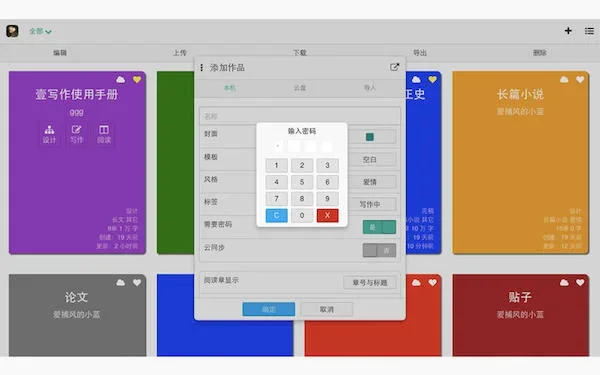
Task: Toggle the heart on the 论文 card
Action: click(x=137, y=282)
